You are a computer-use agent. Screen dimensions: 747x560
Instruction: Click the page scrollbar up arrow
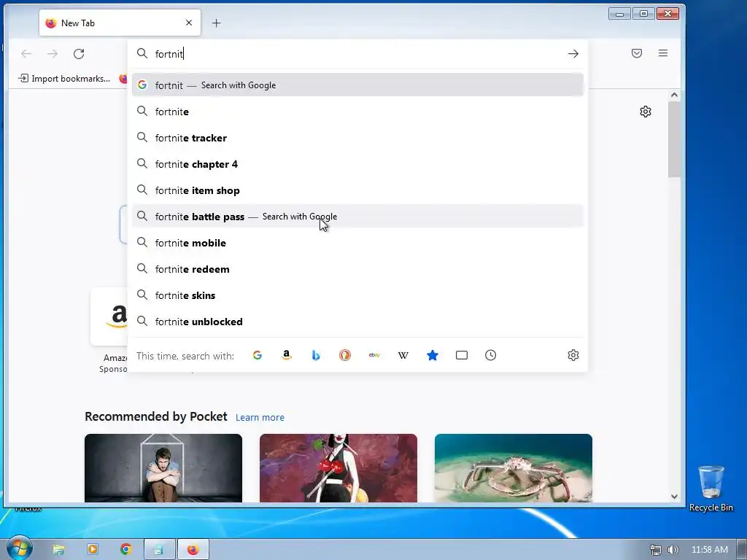click(674, 95)
